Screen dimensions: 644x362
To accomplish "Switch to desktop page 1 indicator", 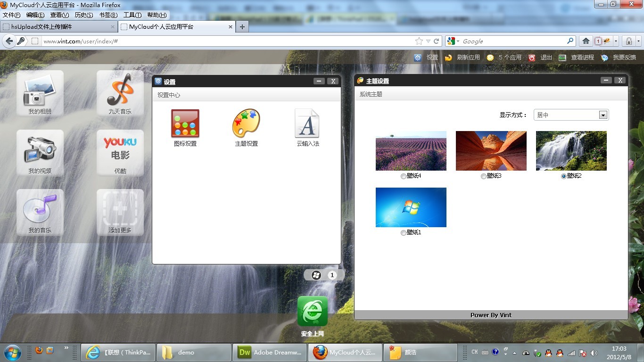I will click(x=332, y=275).
